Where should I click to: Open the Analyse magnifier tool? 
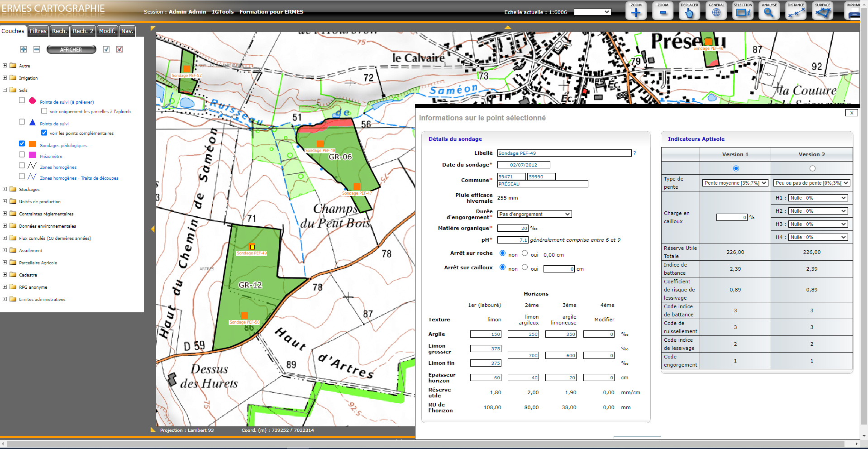point(769,11)
